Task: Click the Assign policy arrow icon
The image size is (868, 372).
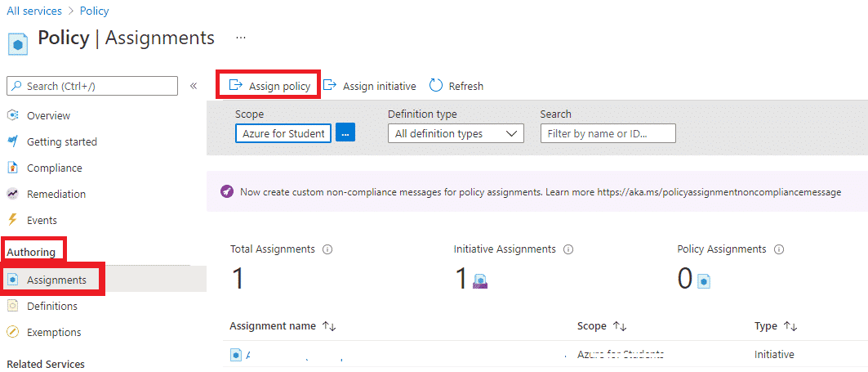Action: tap(236, 85)
